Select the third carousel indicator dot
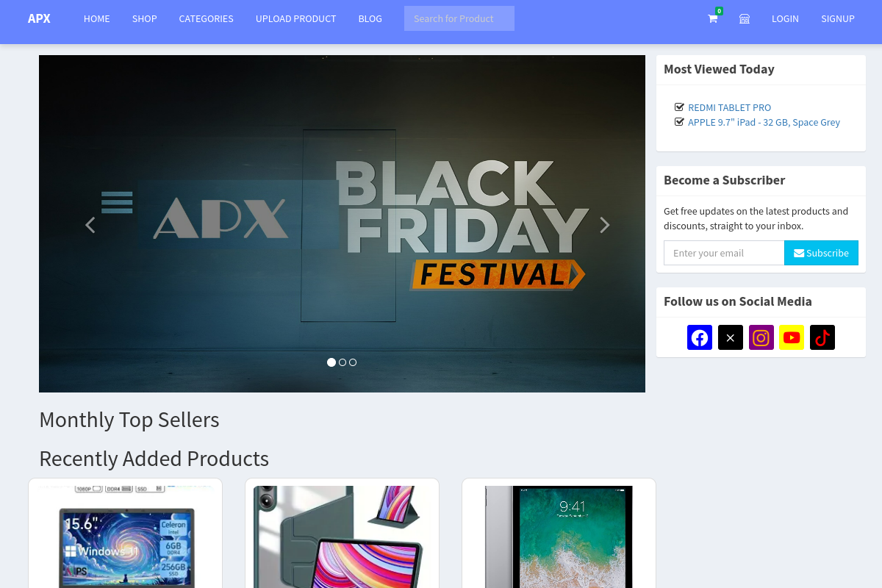Screen dimensions: 882x588 tap(353, 362)
